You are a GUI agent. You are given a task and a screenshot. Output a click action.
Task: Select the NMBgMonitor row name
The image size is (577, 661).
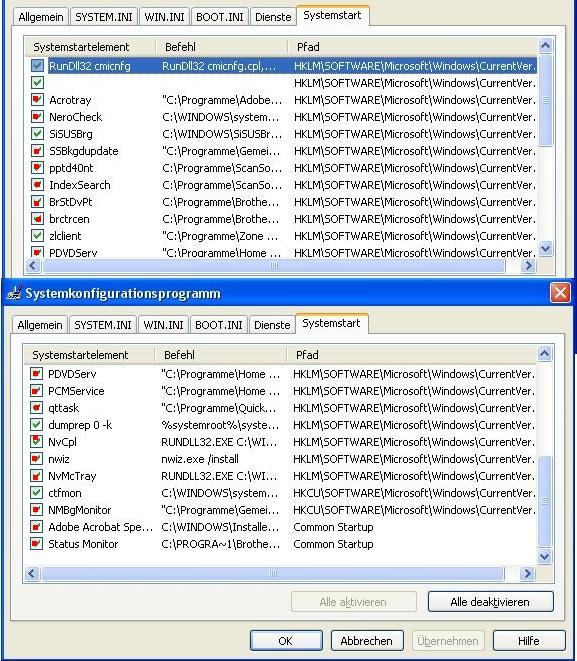(80, 510)
